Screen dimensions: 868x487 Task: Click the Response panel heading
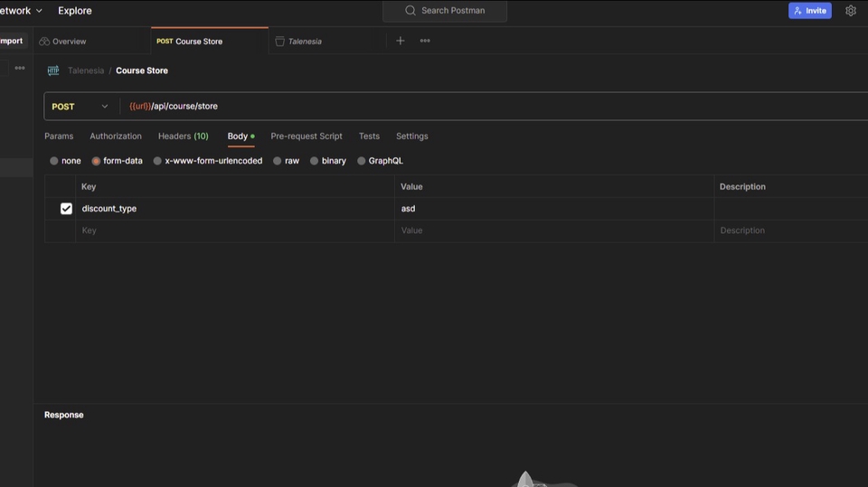[x=63, y=415]
